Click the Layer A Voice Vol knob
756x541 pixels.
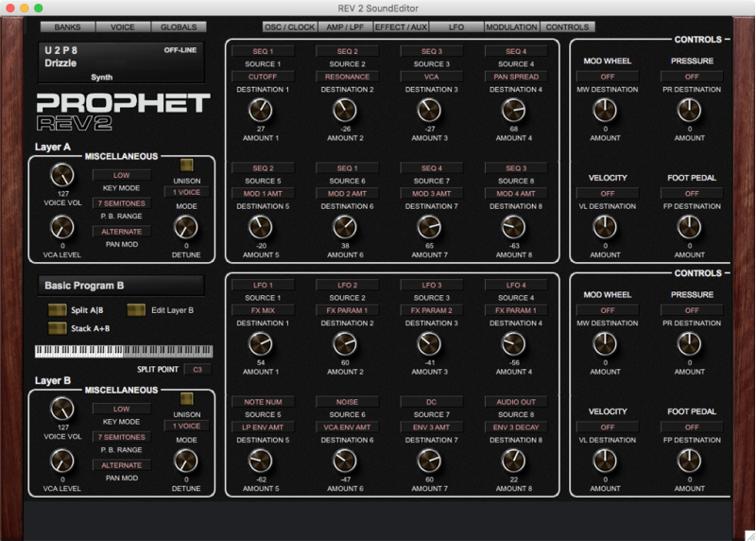pyautogui.click(x=61, y=174)
